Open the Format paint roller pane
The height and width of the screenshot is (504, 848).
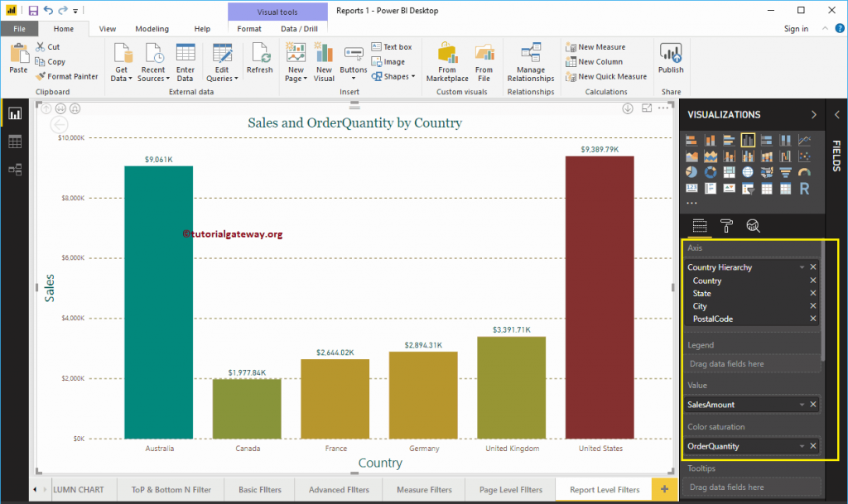(x=726, y=225)
